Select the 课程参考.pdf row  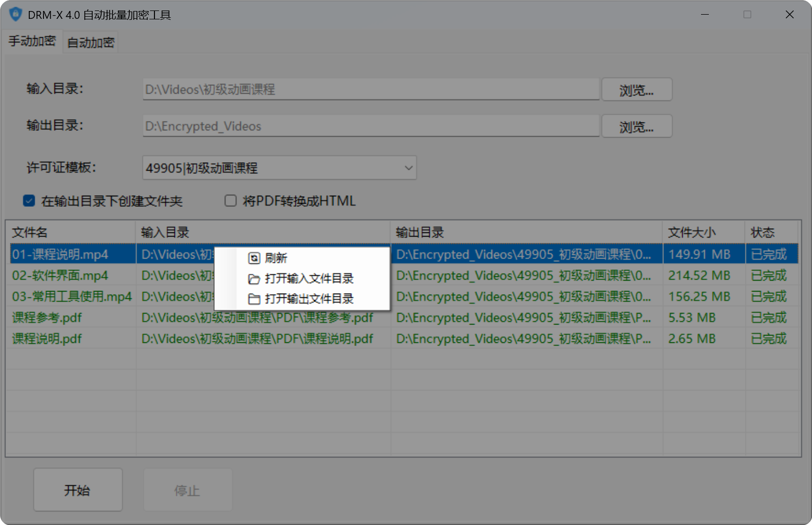[x=47, y=318]
